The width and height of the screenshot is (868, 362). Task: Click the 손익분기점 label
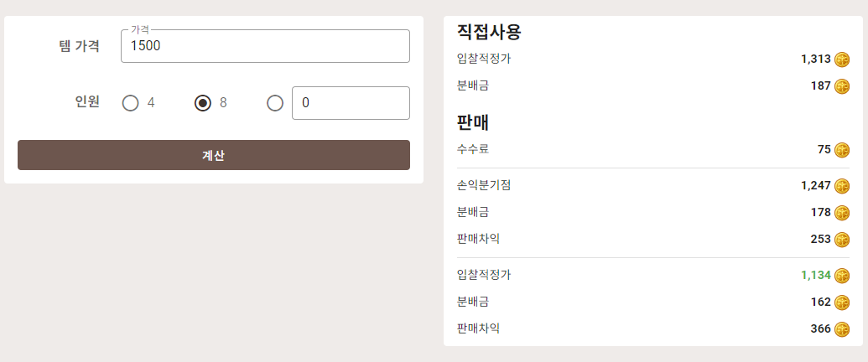click(x=484, y=185)
